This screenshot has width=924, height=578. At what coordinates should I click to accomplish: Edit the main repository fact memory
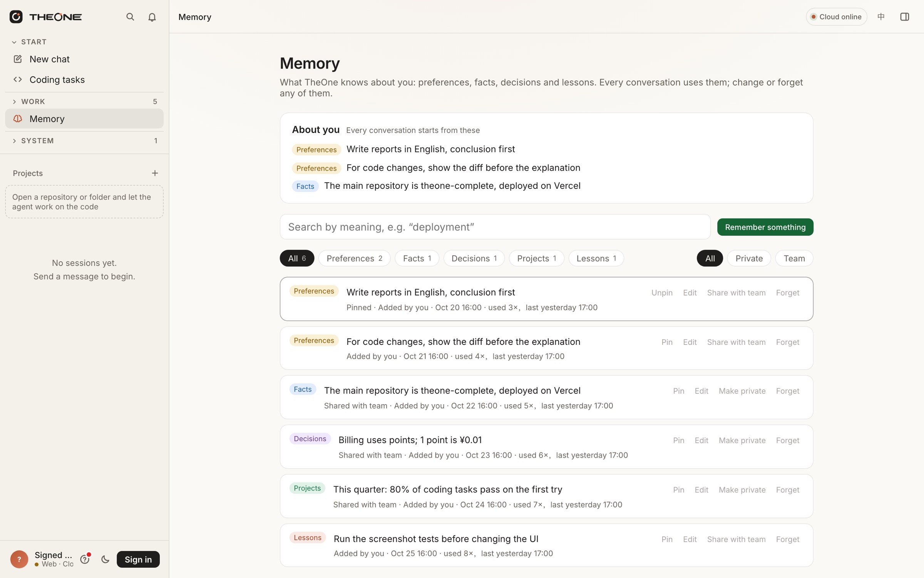click(701, 391)
